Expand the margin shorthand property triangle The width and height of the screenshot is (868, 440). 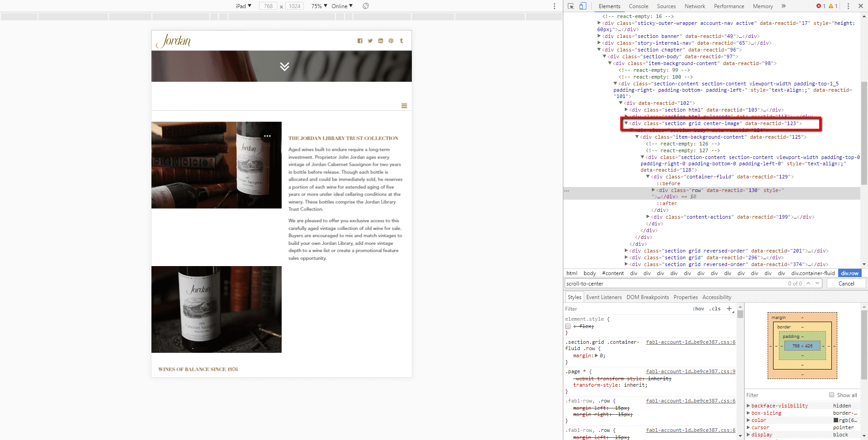coord(596,356)
